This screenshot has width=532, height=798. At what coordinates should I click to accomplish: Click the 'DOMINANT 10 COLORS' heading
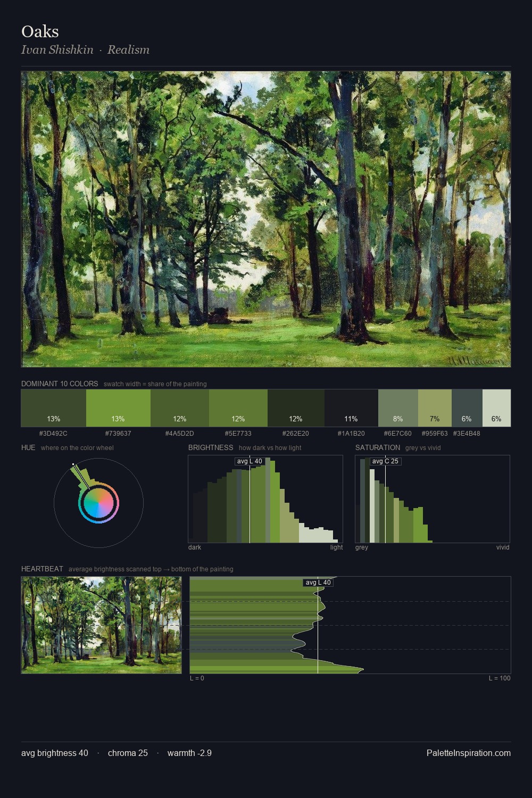point(60,384)
